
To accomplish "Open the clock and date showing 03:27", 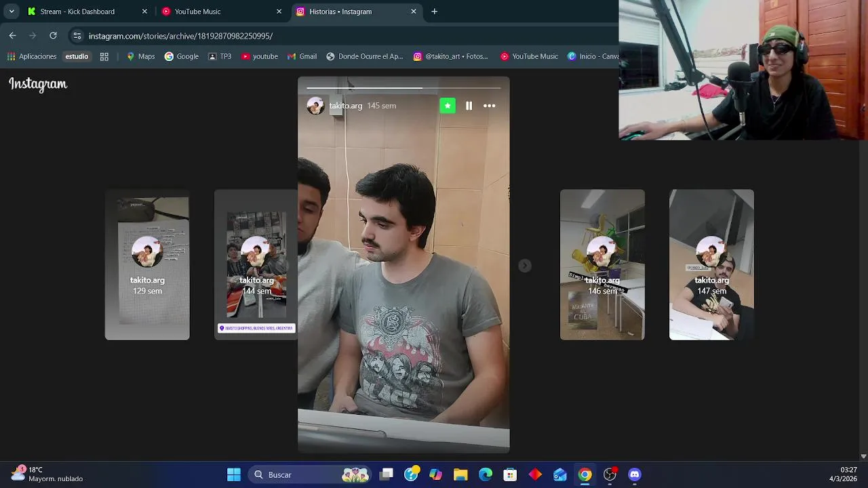I will (x=844, y=474).
